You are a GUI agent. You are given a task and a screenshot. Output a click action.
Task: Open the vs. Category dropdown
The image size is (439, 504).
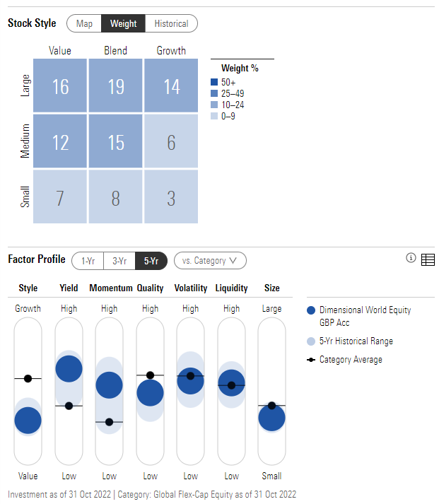tap(210, 261)
